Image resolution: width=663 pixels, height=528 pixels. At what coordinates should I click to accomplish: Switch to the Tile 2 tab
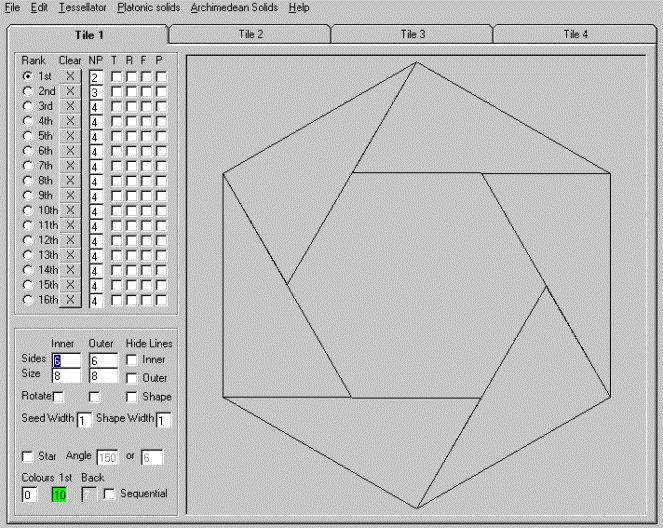[249, 34]
